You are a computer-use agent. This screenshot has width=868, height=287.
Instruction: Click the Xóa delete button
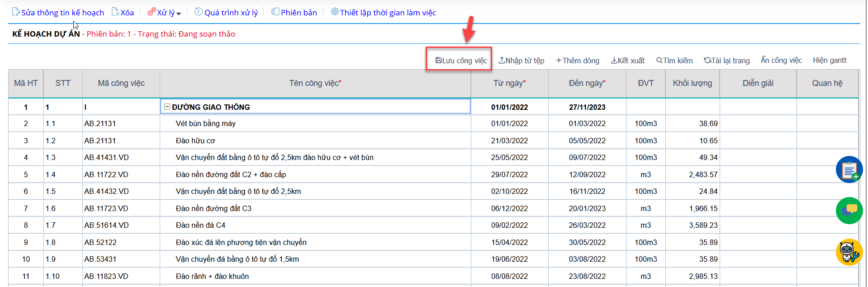pyautogui.click(x=123, y=13)
